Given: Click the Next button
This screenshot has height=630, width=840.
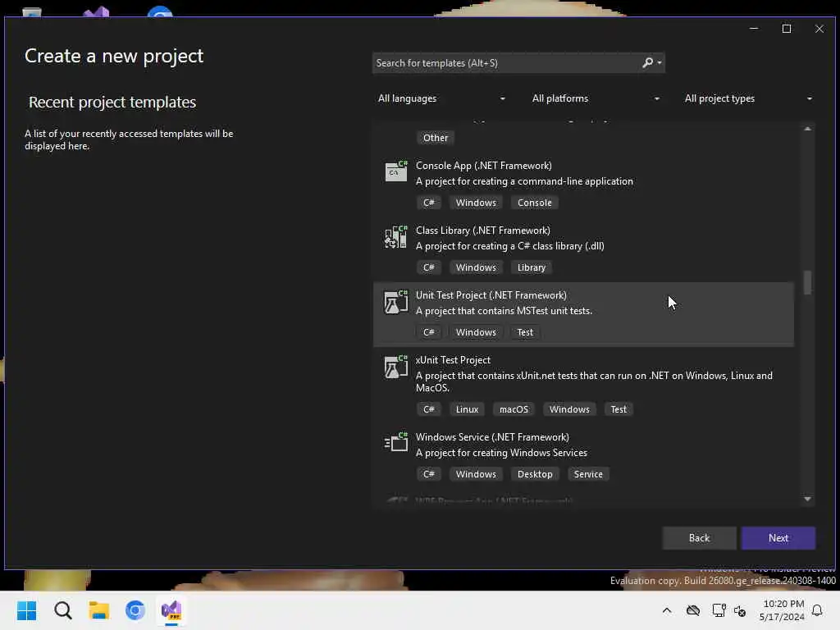Looking at the screenshot, I should pos(778,538).
